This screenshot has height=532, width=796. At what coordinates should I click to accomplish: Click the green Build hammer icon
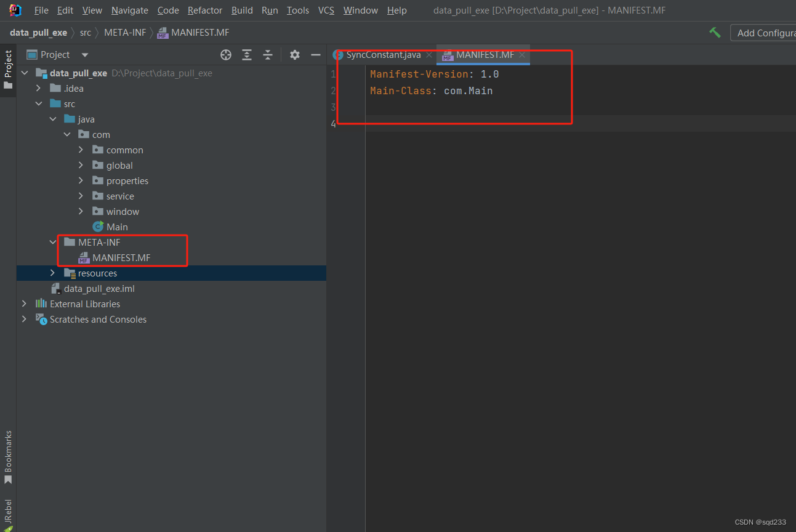tap(715, 33)
